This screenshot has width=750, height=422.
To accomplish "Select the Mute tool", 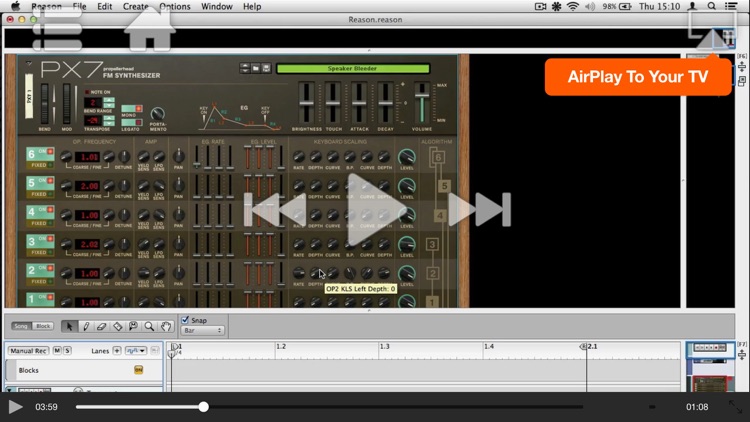I will click(x=133, y=326).
